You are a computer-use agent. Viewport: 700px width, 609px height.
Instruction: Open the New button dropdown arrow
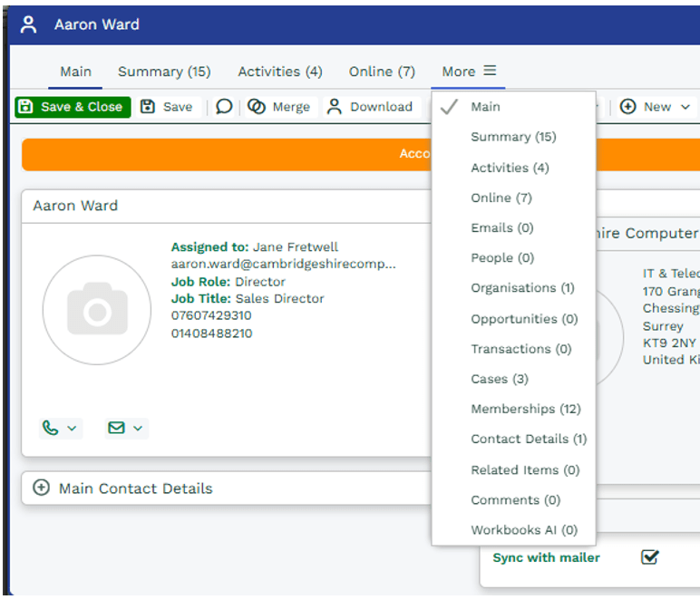(685, 107)
